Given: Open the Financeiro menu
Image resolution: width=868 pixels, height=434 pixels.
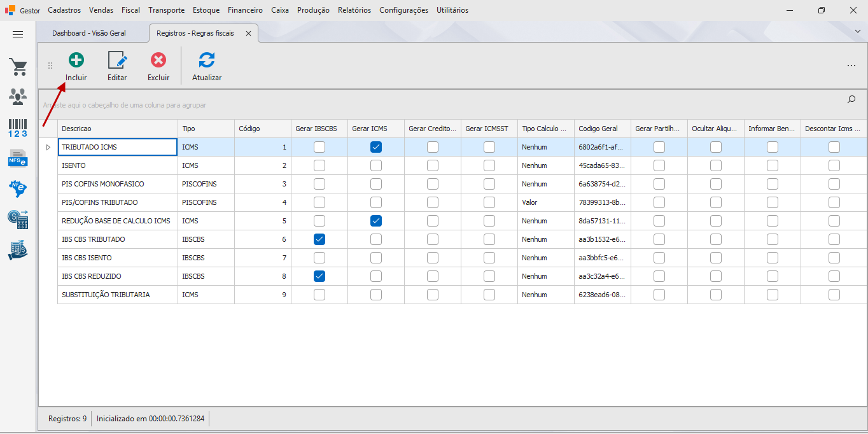Looking at the screenshot, I should [x=245, y=10].
